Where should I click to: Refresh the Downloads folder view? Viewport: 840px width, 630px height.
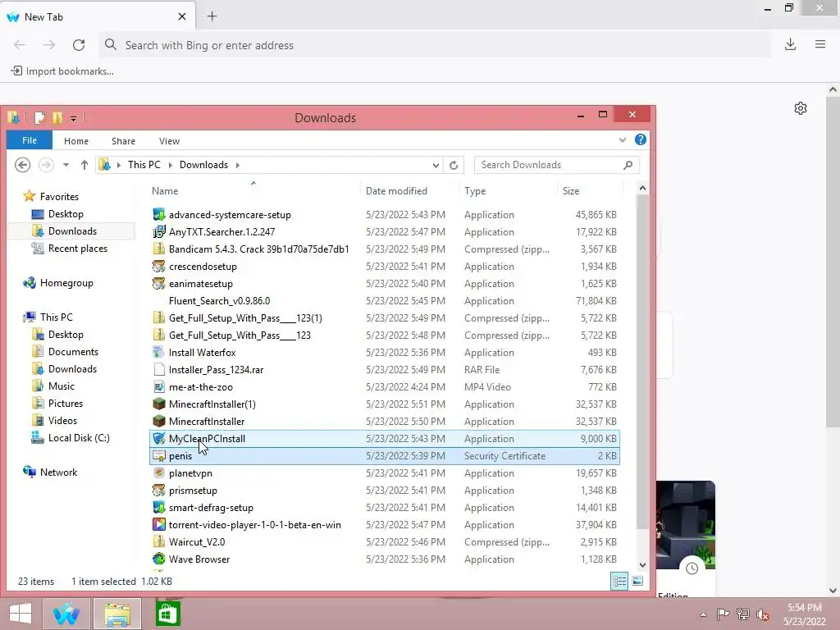[454, 165]
